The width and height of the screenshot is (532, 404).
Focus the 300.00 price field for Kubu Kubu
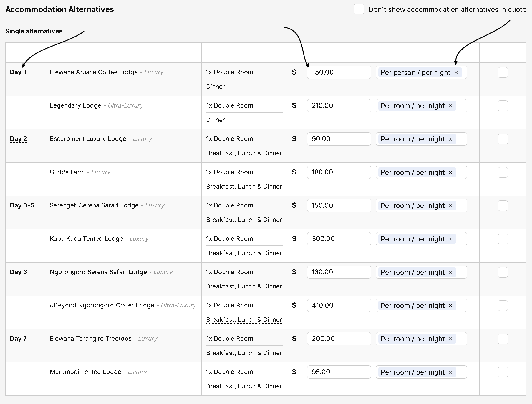tap(339, 239)
